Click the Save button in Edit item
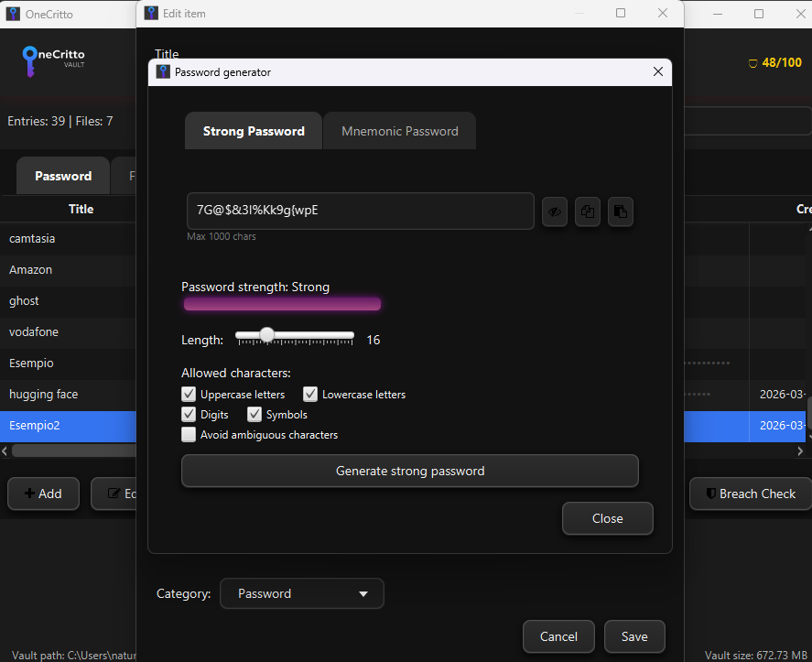812x662 pixels. click(633, 636)
